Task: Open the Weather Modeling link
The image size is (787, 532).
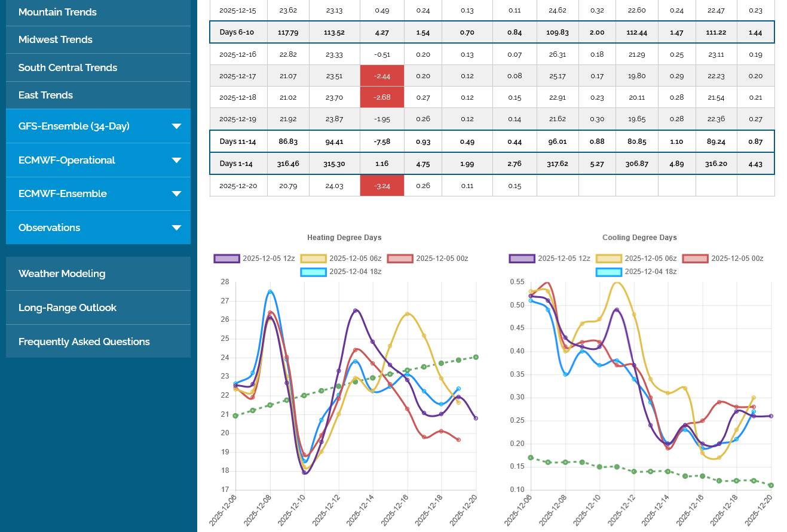Action: point(62,273)
